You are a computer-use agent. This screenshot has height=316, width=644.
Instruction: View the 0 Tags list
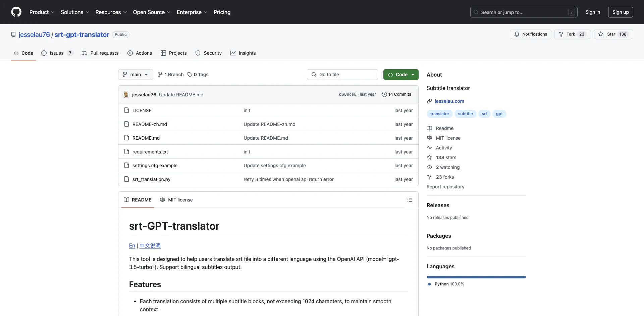pos(198,75)
